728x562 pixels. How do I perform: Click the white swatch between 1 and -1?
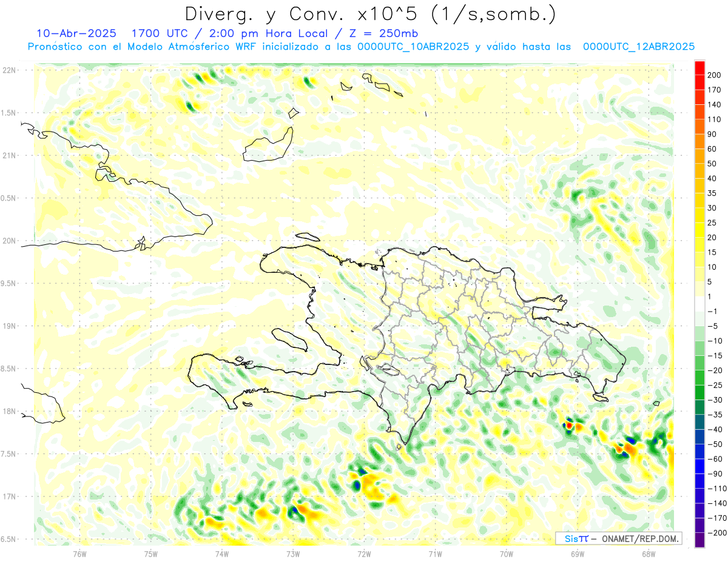click(x=699, y=303)
